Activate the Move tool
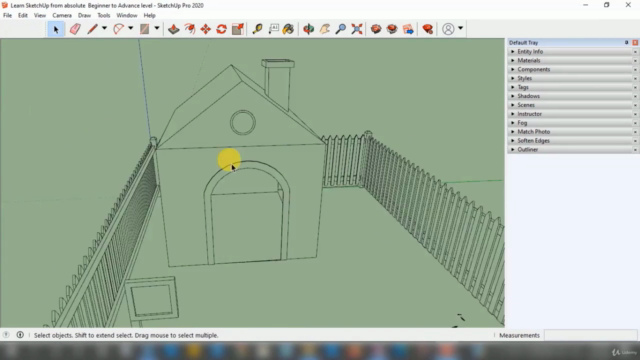640x360 pixels. click(205, 29)
